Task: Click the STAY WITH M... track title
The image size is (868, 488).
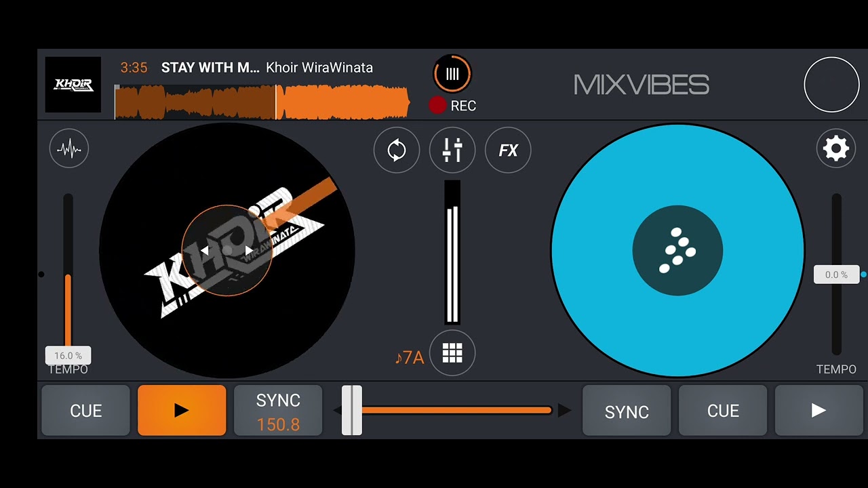Action: 210,68
